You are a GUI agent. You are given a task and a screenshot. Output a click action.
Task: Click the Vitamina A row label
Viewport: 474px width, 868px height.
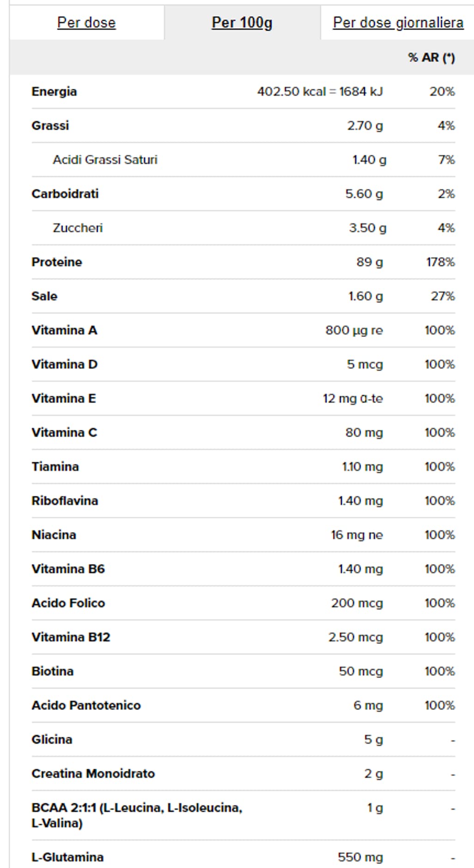[64, 330]
